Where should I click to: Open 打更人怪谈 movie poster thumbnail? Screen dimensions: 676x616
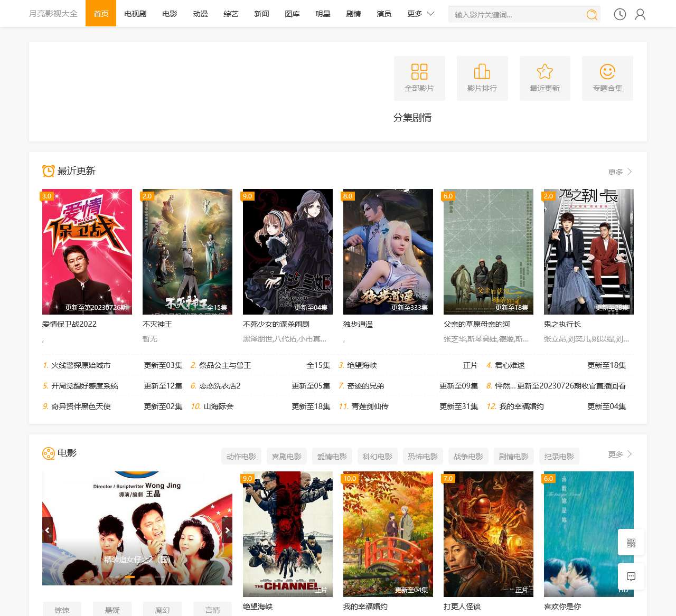[x=489, y=534]
